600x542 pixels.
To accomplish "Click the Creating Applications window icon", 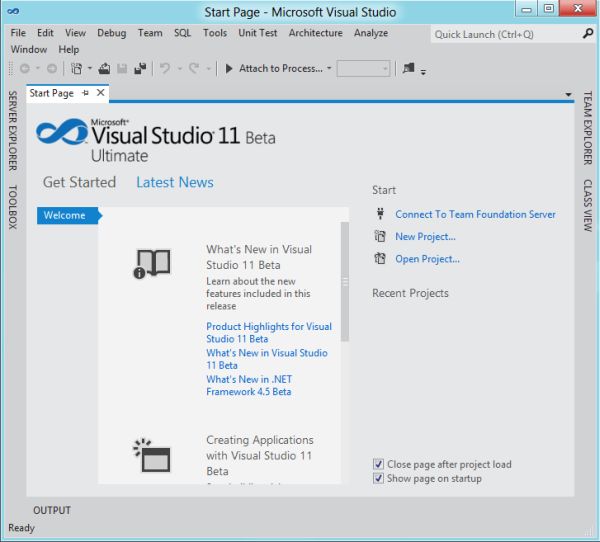I will (152, 455).
